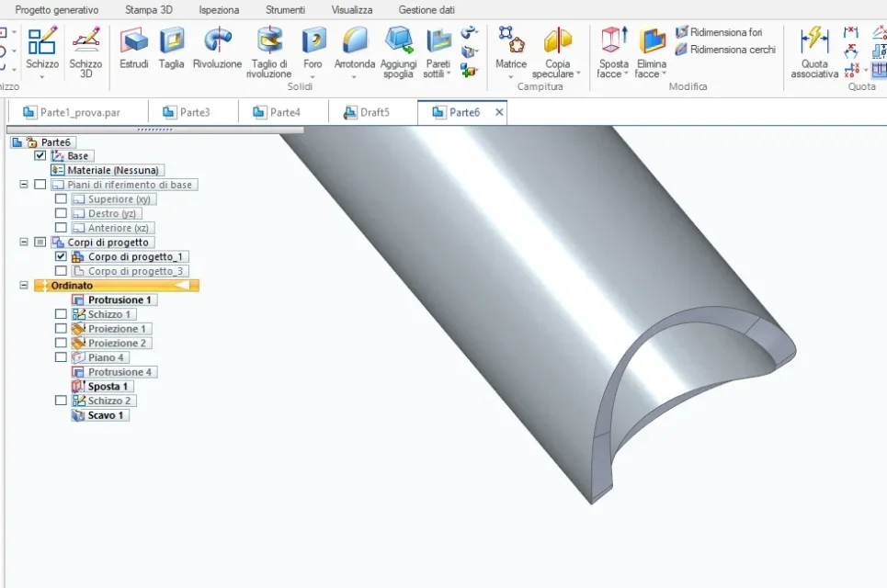Show Schizzo 2 by ticking its checkbox

coord(61,401)
